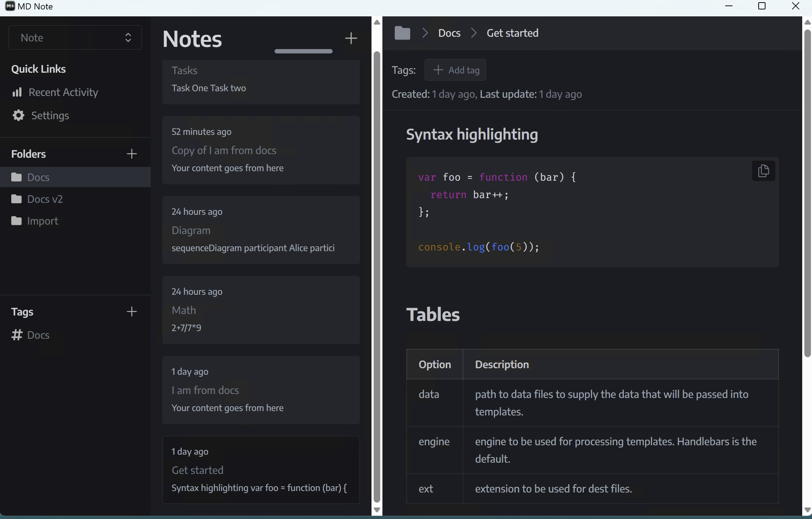Click the MD Note logo icon

[9, 6]
